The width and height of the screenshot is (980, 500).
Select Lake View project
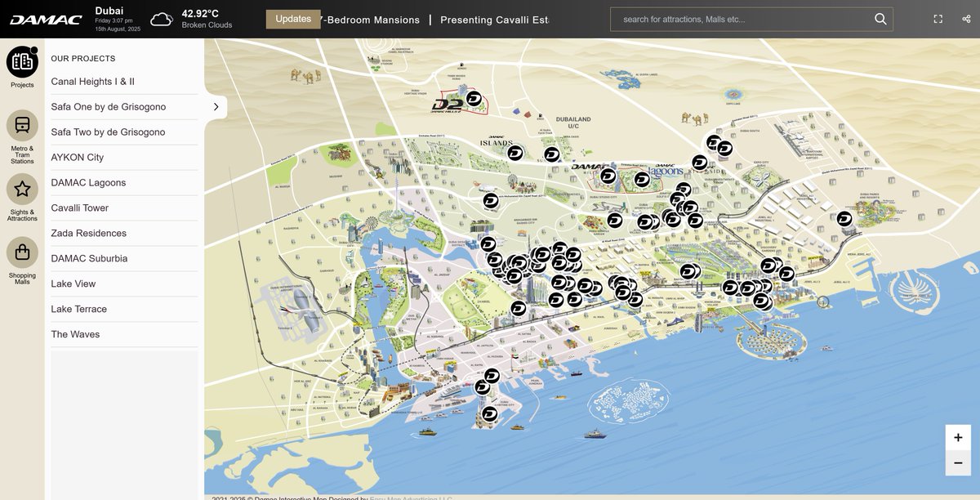(125, 284)
